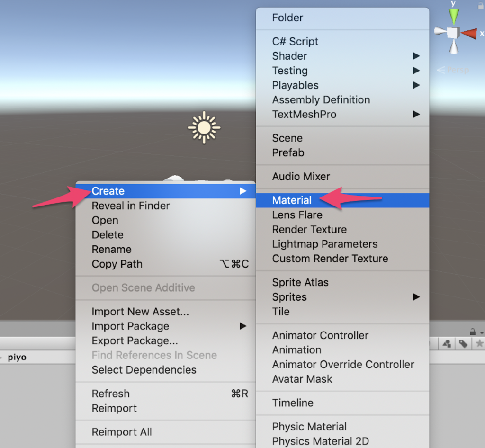
Task: Click the green Y axis cone on gizmo
Action: click(x=454, y=16)
